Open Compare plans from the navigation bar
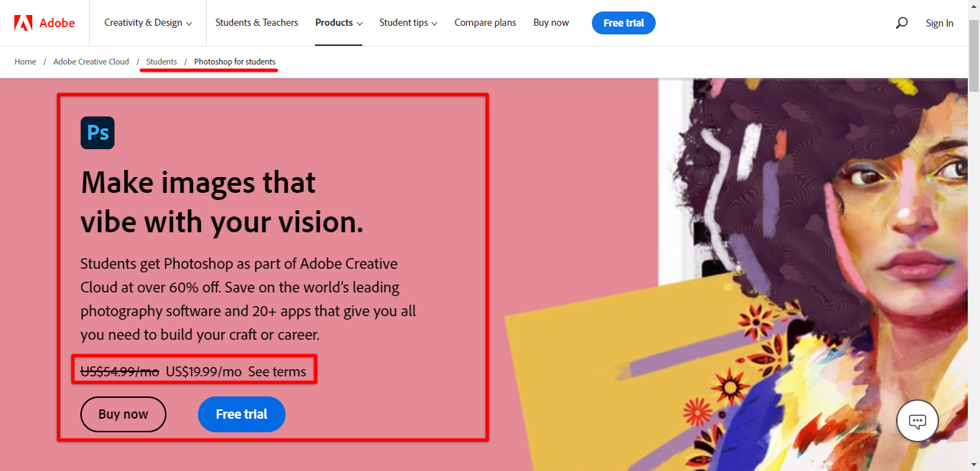 (x=485, y=22)
